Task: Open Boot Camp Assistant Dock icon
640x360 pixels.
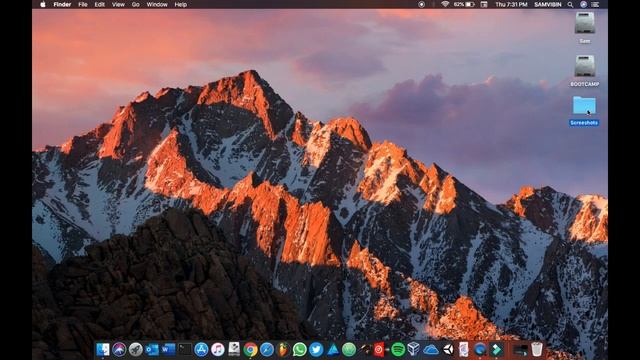Action: (x=234, y=349)
